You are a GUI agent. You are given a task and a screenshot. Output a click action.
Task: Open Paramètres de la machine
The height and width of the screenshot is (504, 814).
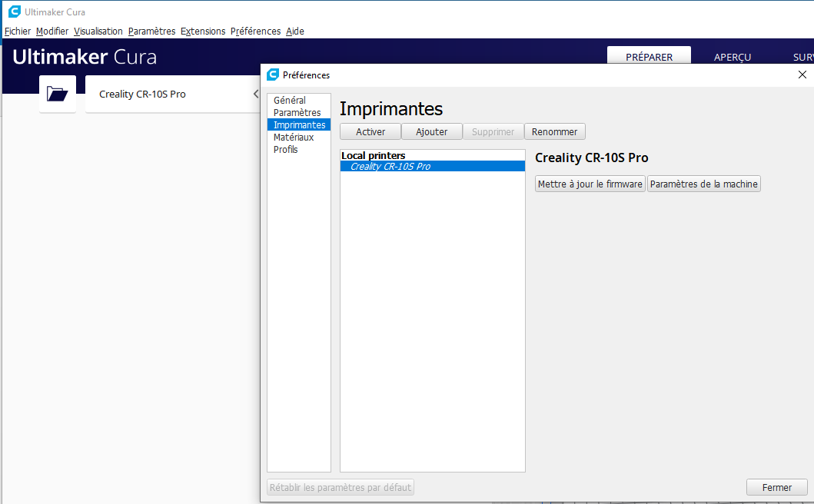point(704,184)
